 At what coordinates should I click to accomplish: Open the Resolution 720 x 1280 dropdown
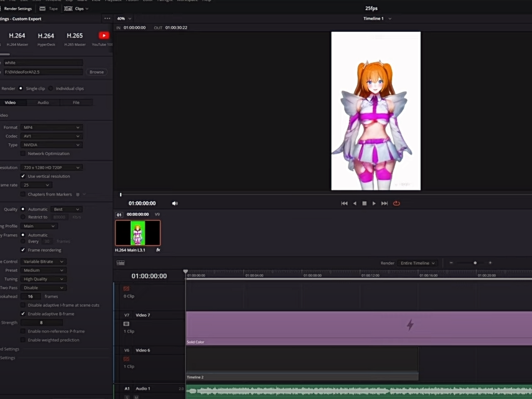coord(52,167)
